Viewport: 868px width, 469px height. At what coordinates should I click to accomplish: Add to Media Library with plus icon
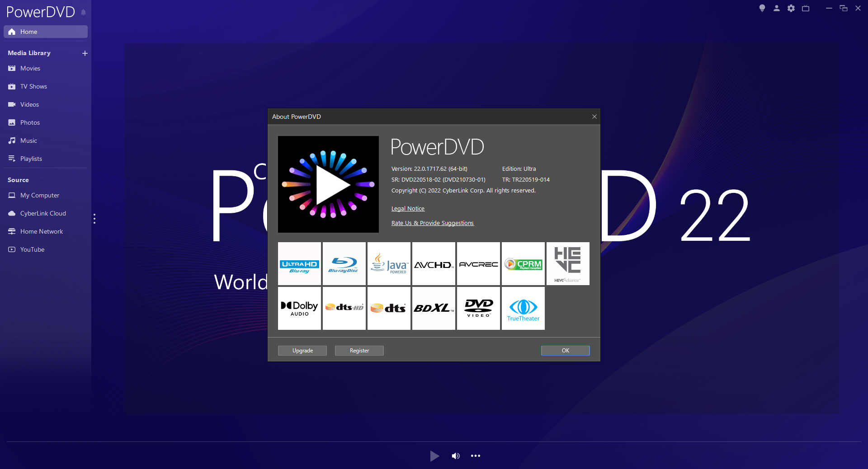85,53
